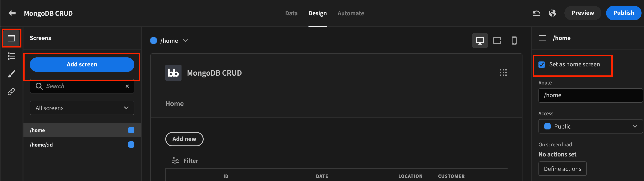
Task: Open the app grid dots menu icon
Action: pyautogui.click(x=503, y=73)
